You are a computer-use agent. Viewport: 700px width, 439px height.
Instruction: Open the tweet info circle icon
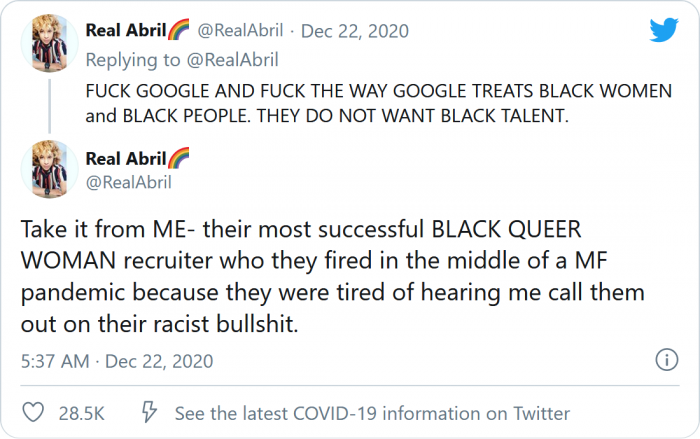(x=666, y=360)
